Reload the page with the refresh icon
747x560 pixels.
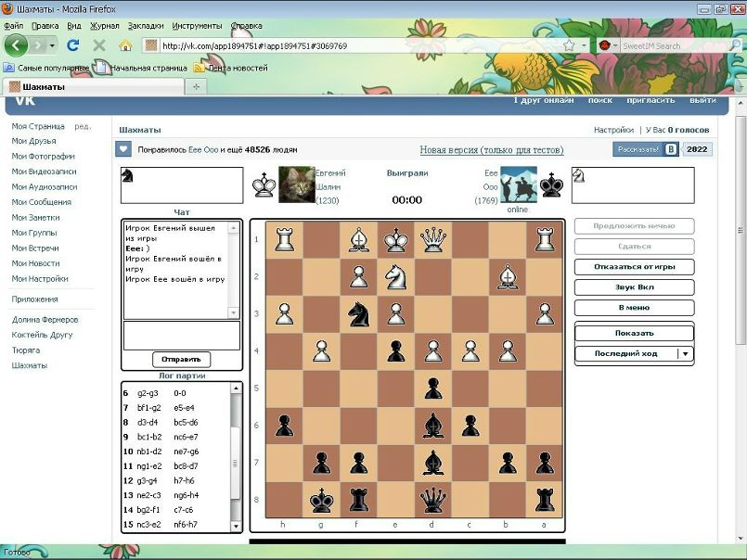click(x=73, y=45)
